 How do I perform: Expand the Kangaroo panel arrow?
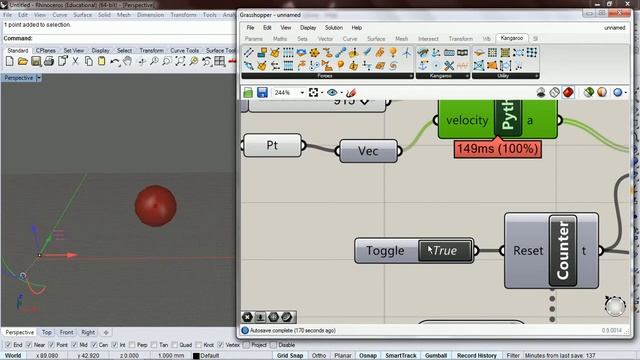[467, 76]
